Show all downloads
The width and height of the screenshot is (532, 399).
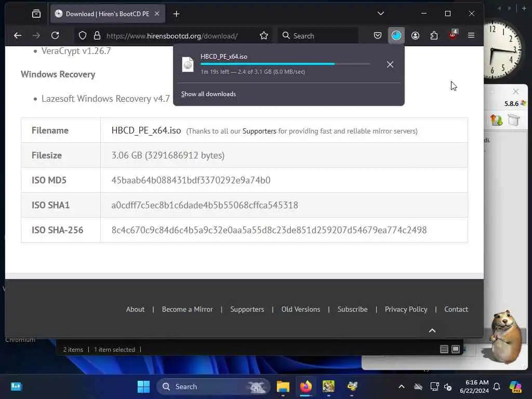(x=208, y=94)
